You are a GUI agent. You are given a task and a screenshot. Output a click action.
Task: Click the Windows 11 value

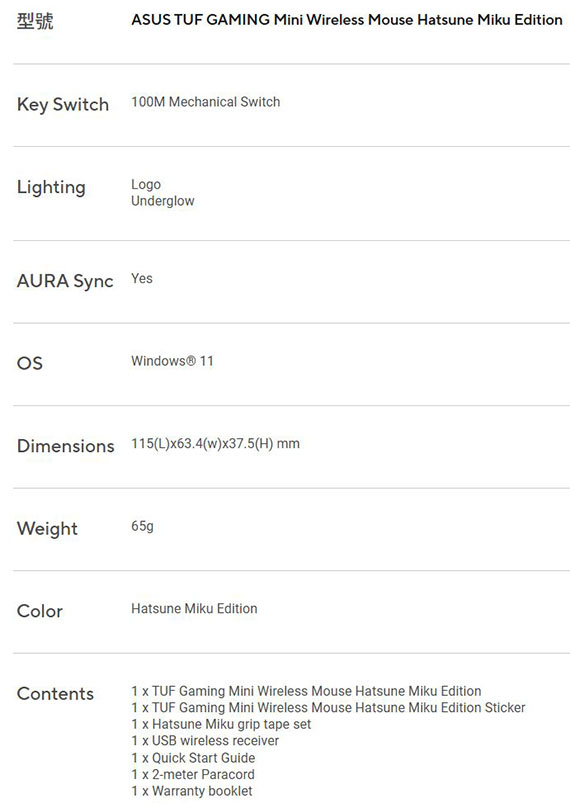172,361
